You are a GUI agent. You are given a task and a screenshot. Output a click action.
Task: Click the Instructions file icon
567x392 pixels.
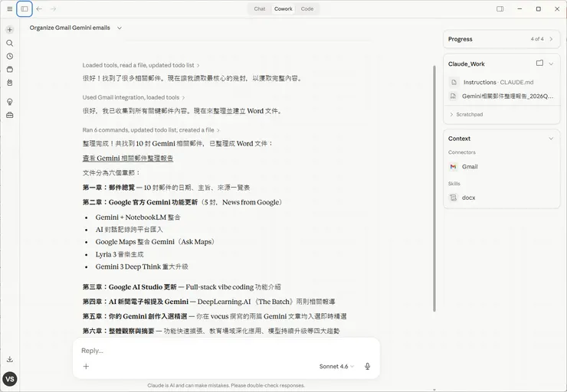454,82
